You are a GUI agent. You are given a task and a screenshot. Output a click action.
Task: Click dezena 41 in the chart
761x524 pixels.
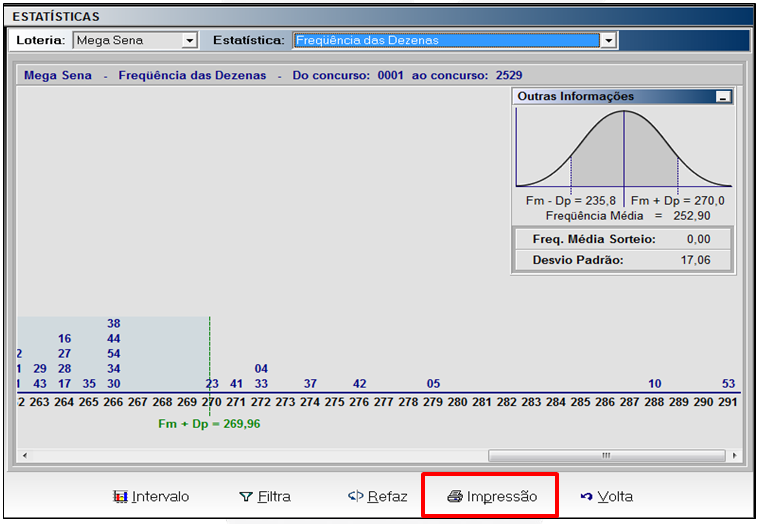[236, 384]
